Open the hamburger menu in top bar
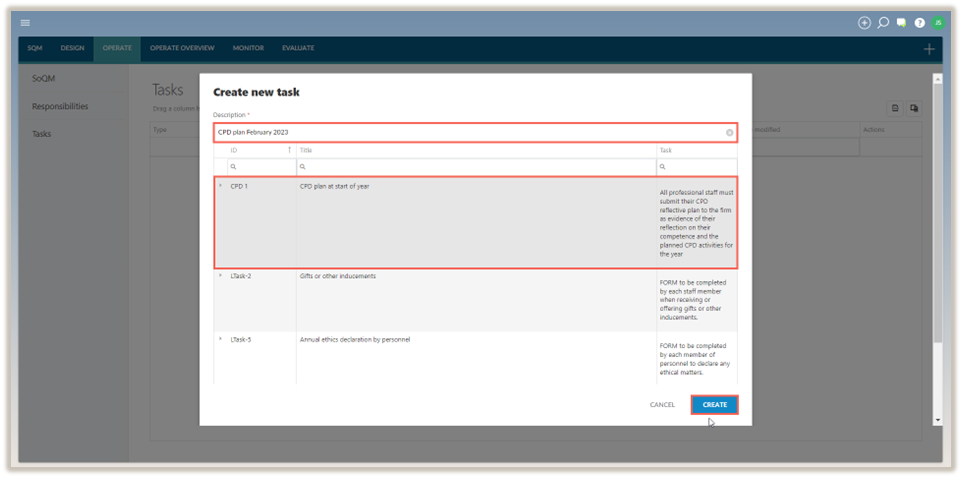 pos(25,22)
